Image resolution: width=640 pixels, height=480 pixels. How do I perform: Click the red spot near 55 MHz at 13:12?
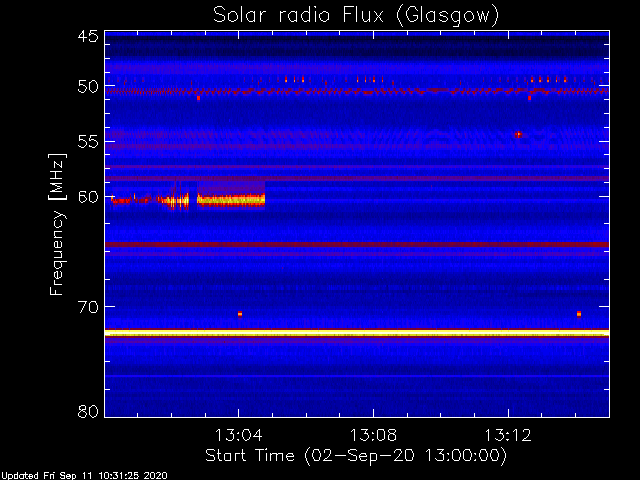point(518,134)
